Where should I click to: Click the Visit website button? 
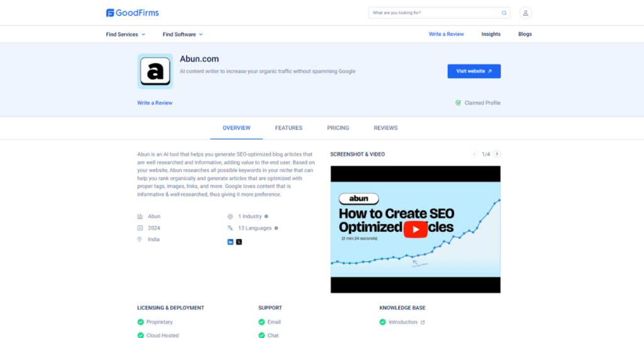point(474,71)
